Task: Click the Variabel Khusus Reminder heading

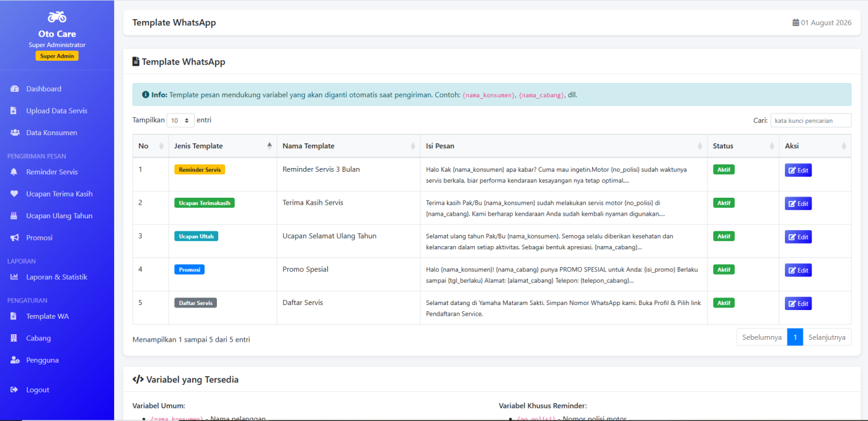Action: pos(542,406)
